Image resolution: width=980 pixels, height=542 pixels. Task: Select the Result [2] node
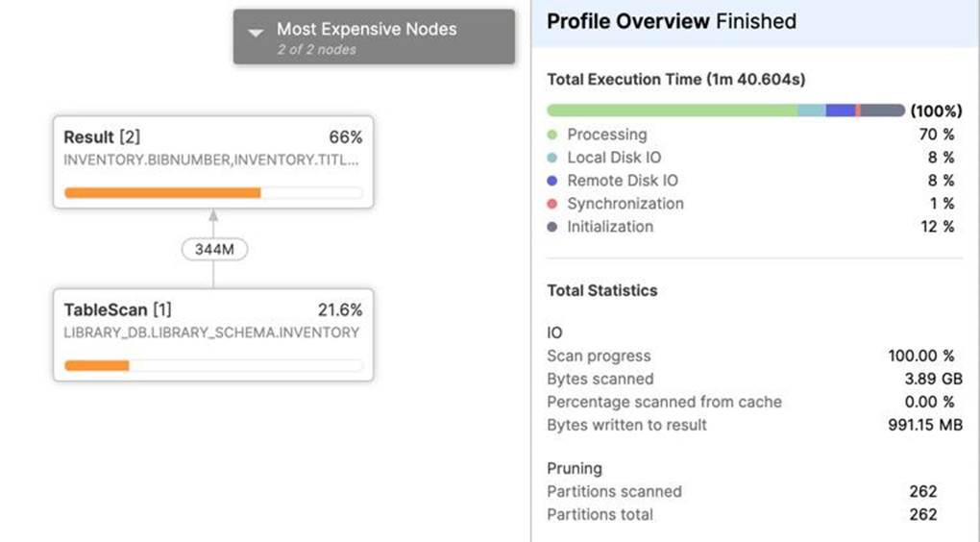(x=213, y=161)
